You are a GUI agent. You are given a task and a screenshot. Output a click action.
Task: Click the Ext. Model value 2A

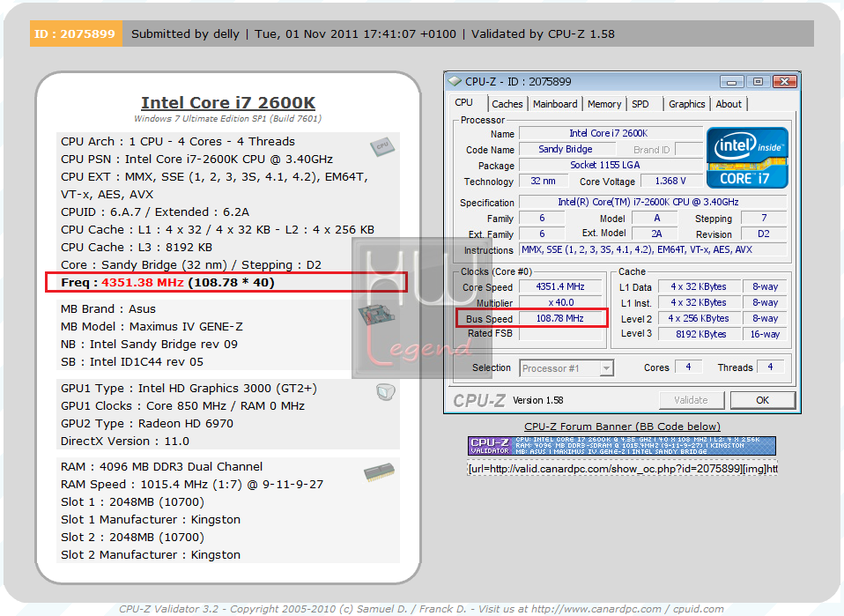coord(656,234)
